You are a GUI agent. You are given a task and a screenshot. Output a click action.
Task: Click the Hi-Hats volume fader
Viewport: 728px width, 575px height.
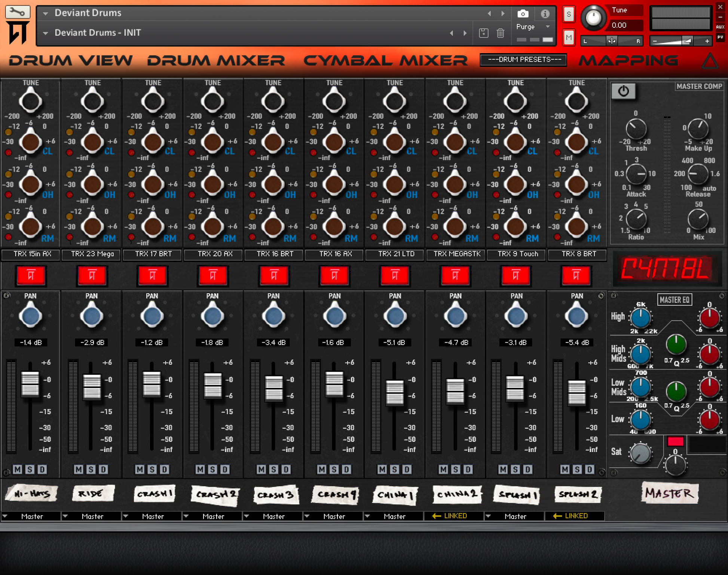point(30,383)
